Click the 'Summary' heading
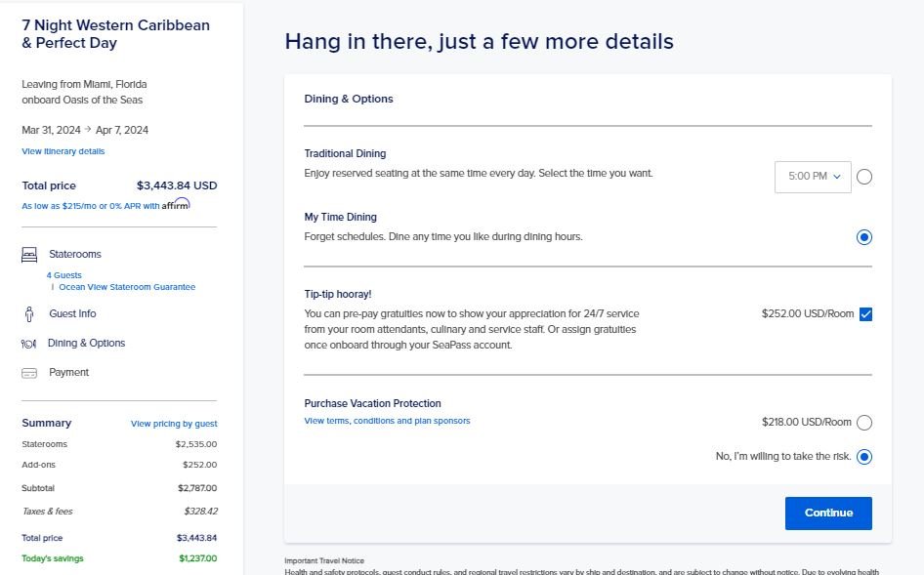Screen dimensions: 924x575 point(47,423)
